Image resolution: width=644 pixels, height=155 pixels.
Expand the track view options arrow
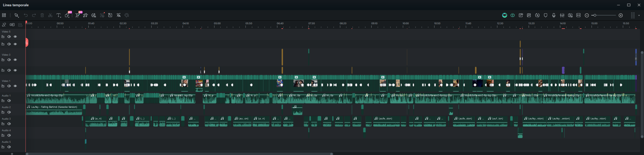pos(639,16)
